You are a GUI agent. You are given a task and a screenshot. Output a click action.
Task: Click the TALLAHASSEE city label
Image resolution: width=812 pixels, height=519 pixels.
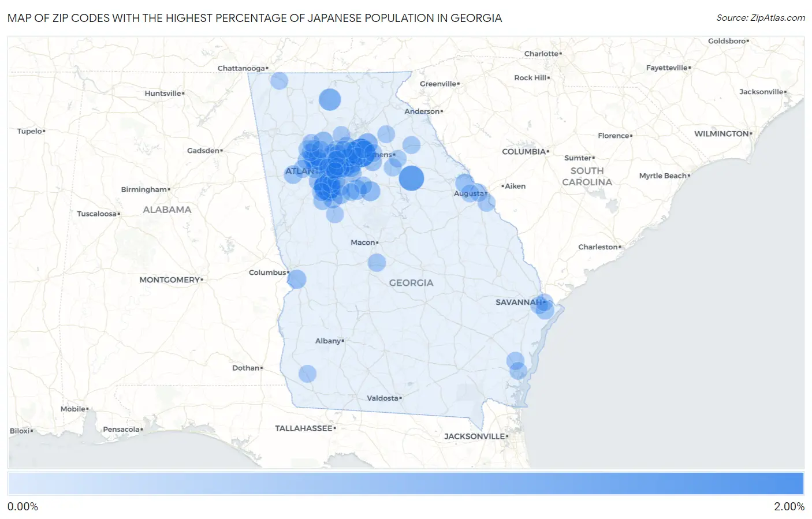pyautogui.click(x=304, y=428)
